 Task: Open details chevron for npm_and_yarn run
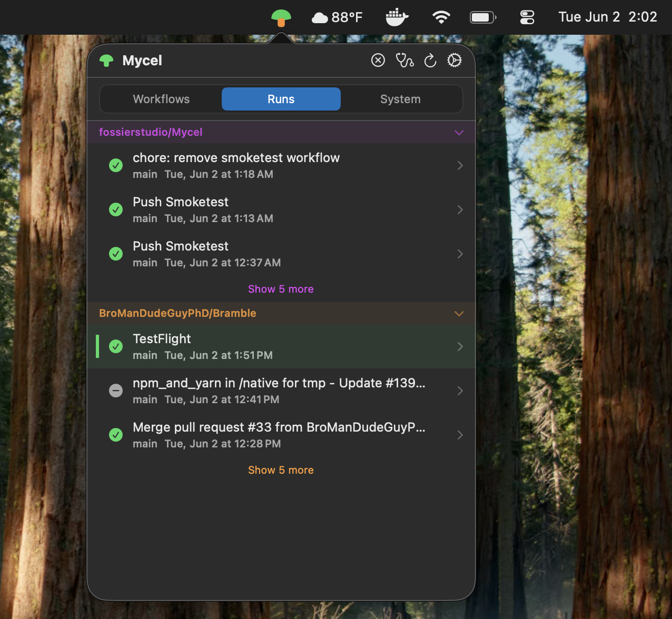point(460,391)
